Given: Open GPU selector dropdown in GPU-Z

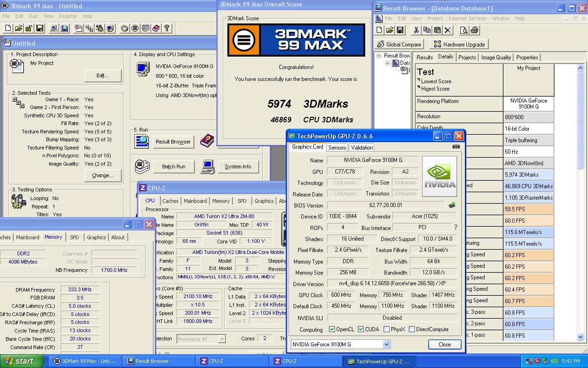Looking at the screenshot, I should tap(386, 344).
